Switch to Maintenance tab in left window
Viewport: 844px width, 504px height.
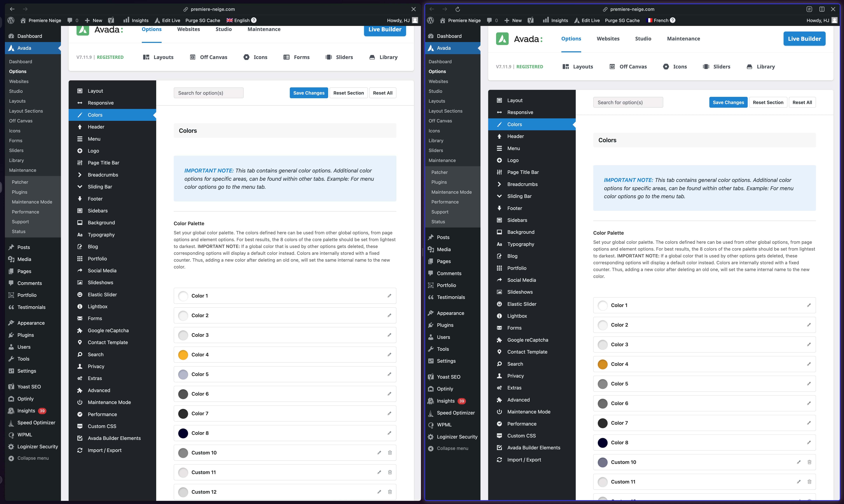264,29
